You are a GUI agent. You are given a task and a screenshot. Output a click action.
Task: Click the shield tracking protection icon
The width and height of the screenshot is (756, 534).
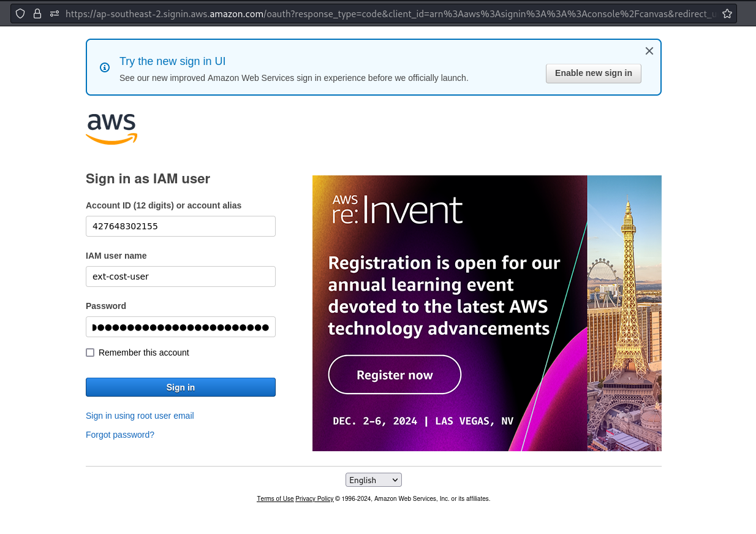pos(20,13)
